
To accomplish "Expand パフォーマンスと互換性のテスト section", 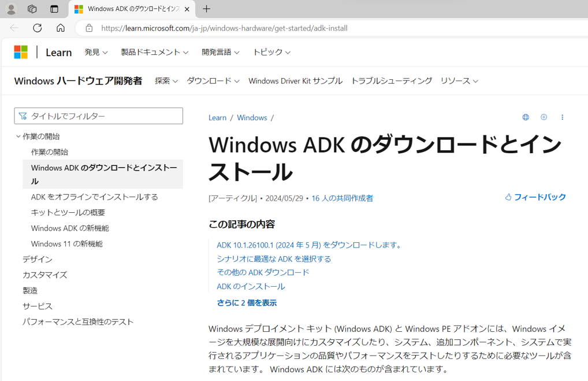I will 78,321.
